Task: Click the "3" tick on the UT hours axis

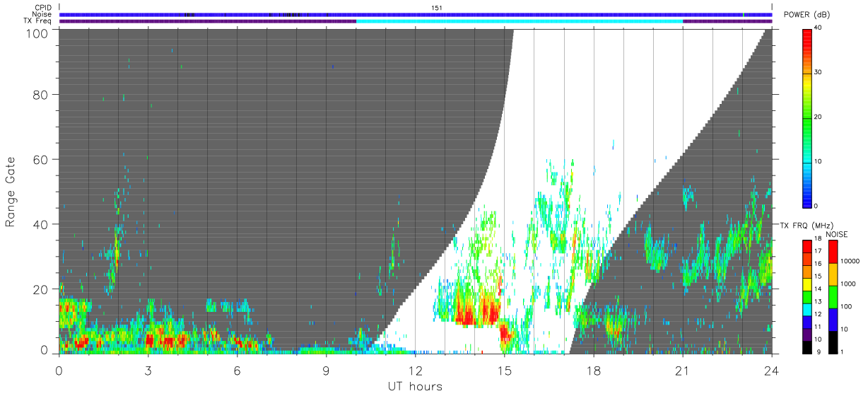Action: pos(148,370)
